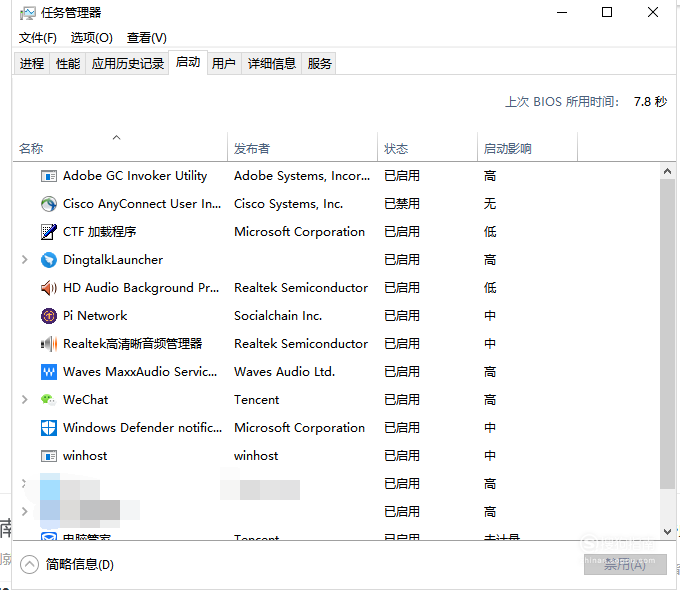This screenshot has height=590, width=680.
Task: Switch to the 服务 tab
Action: [x=320, y=64]
